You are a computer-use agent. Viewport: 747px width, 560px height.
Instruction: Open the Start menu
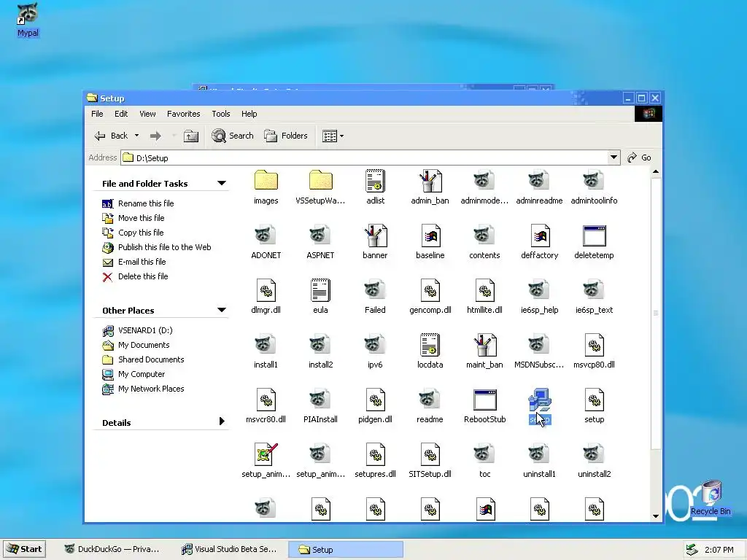(25, 549)
